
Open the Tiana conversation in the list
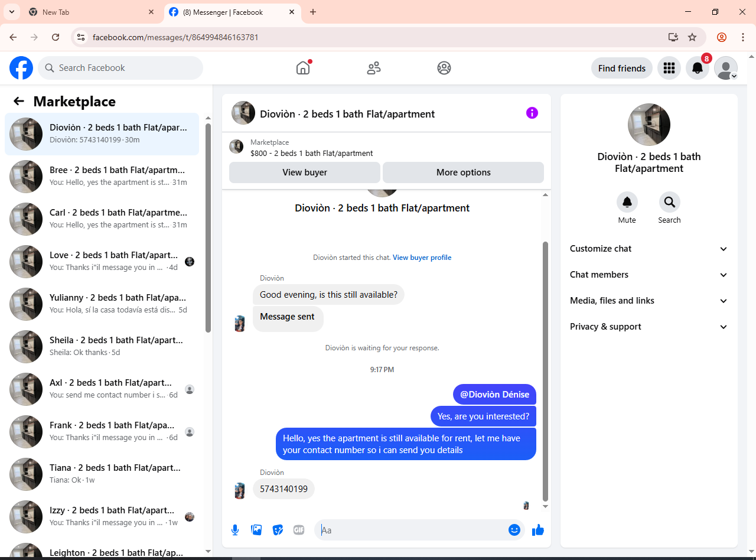coord(102,474)
